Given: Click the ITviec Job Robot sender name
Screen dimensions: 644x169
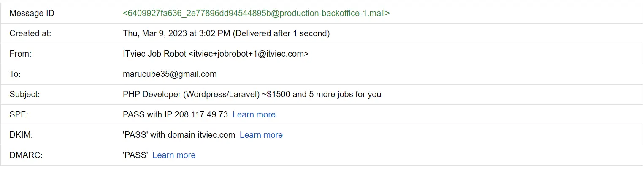Looking at the screenshot, I should tap(154, 54).
